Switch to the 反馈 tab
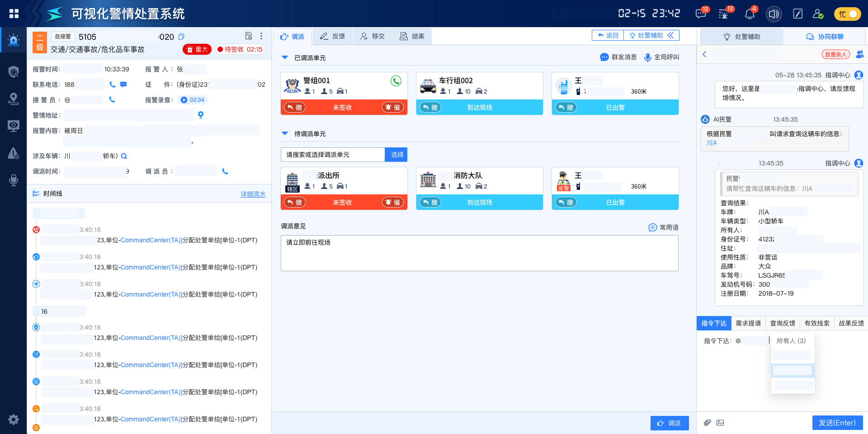The width and height of the screenshot is (868, 434). [333, 36]
